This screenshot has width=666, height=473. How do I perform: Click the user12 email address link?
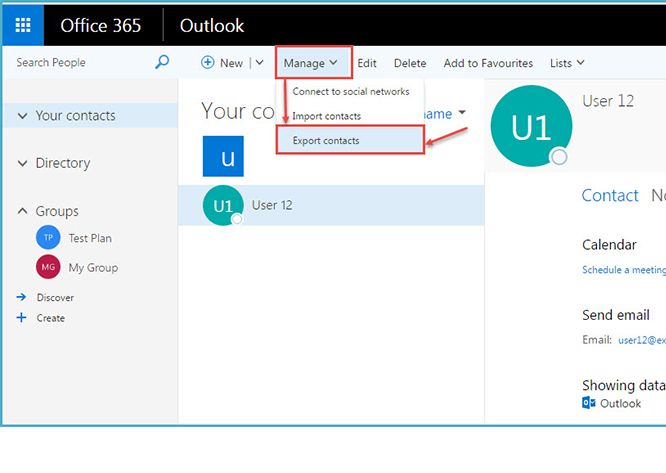coord(642,340)
